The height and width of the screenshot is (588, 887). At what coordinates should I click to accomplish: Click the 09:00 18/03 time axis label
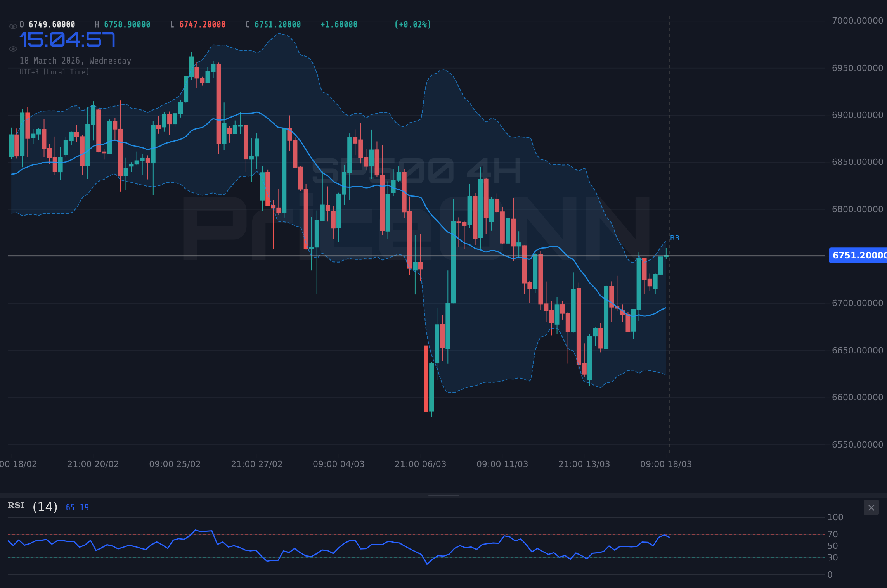tap(666, 463)
